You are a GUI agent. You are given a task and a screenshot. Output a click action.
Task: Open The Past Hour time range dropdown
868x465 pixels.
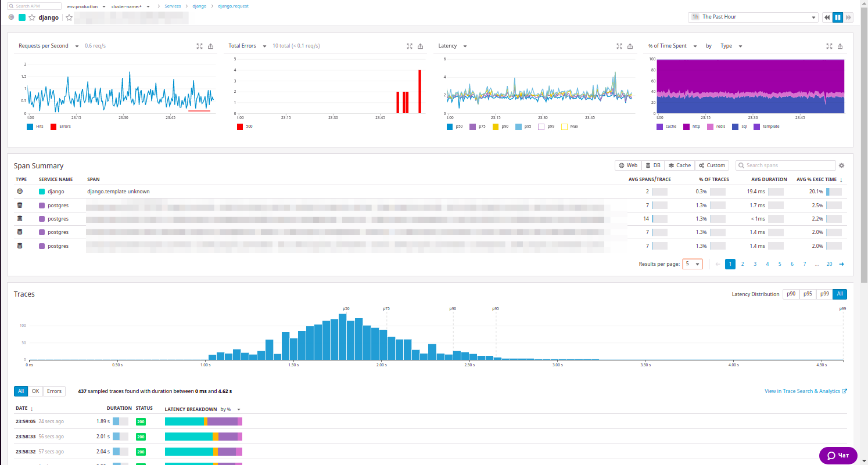point(752,17)
